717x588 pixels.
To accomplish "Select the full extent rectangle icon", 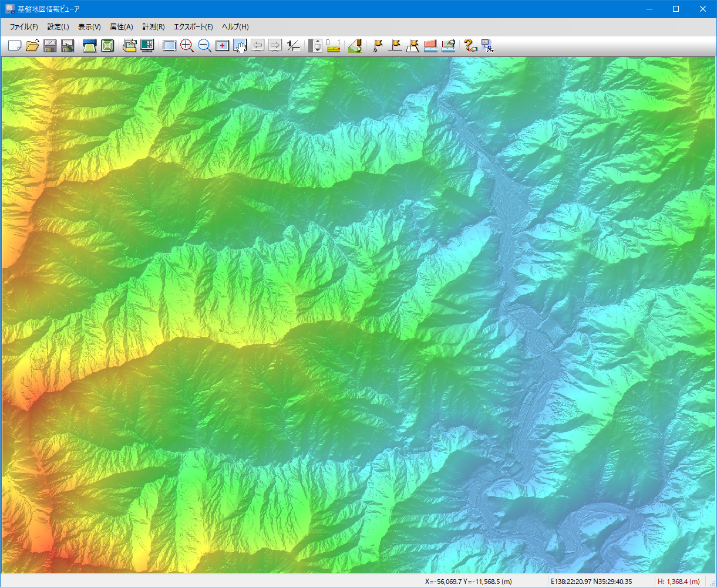I will (169, 45).
